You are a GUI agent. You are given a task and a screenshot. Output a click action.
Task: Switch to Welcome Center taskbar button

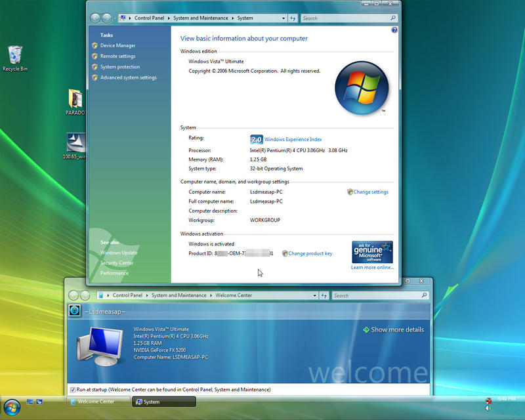tap(98, 402)
